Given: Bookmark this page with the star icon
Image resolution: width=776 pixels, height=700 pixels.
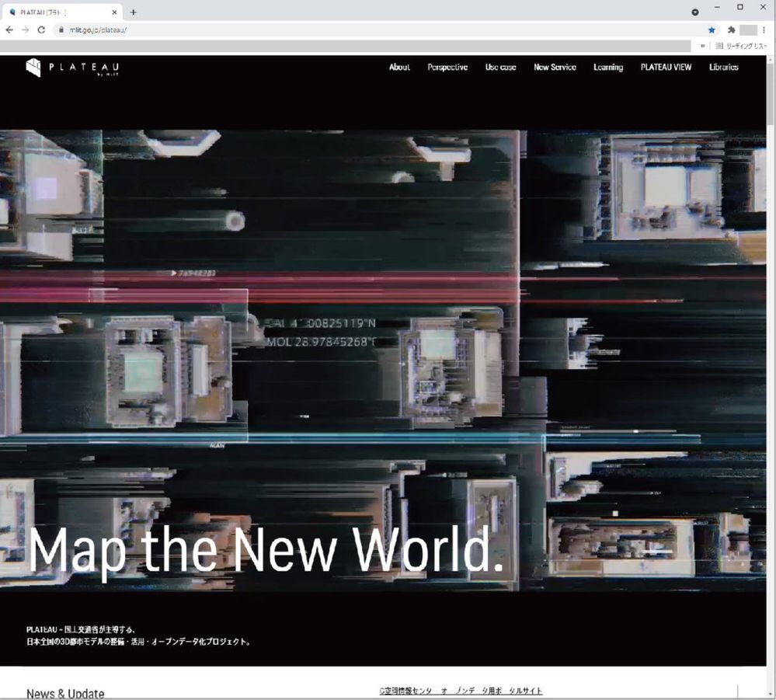Looking at the screenshot, I should (712, 30).
